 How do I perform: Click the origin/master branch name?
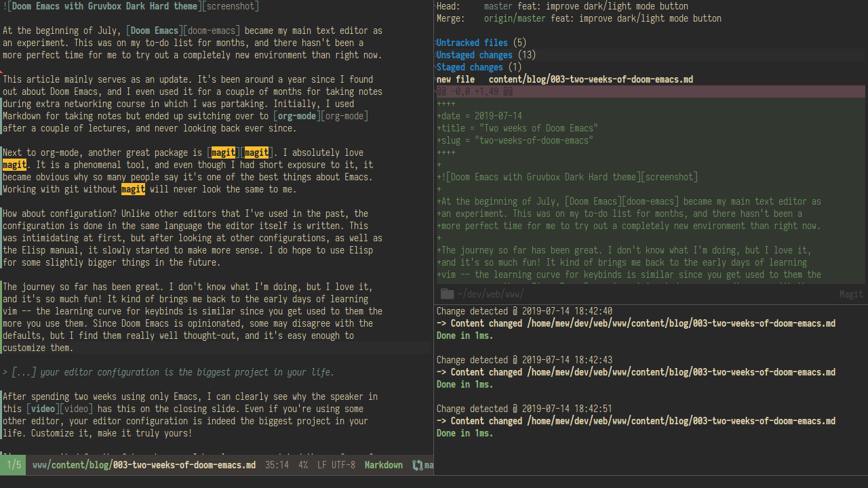tap(515, 18)
